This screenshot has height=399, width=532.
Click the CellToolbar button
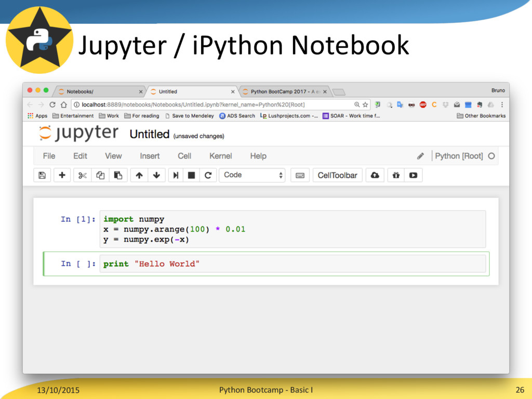tap(337, 175)
